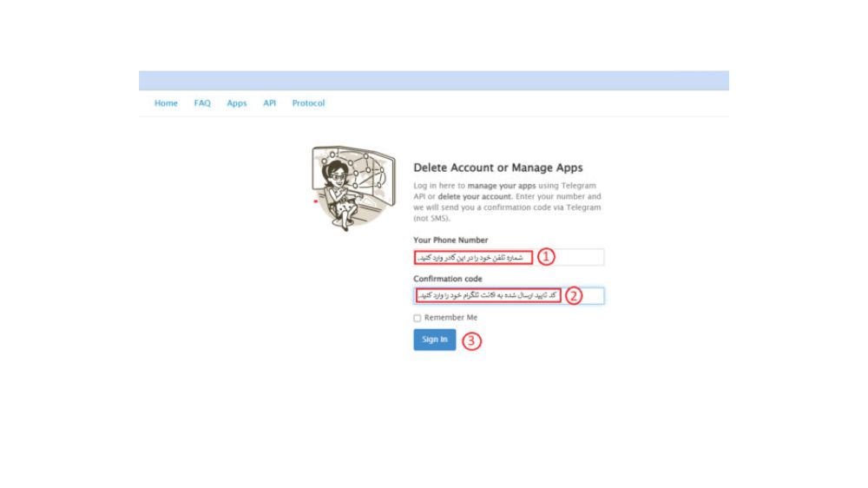
Task: Focus the Your Phone Number field
Action: [509, 257]
